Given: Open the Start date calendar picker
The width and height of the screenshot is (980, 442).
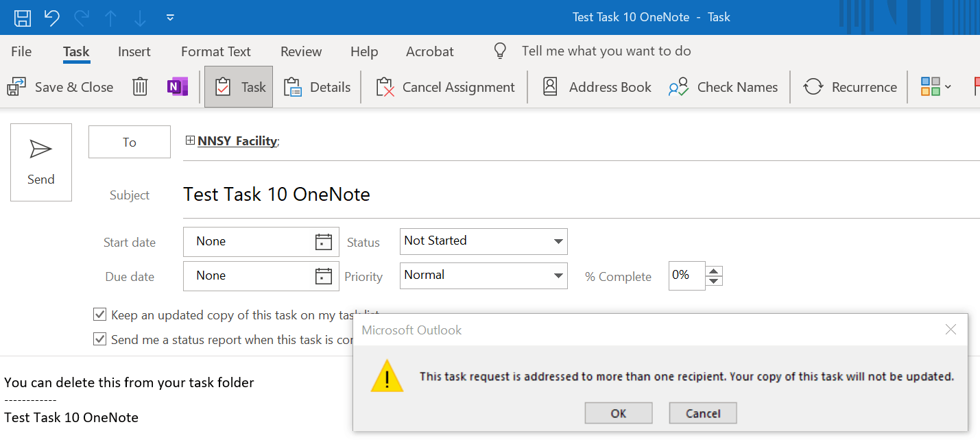Looking at the screenshot, I should (x=323, y=241).
